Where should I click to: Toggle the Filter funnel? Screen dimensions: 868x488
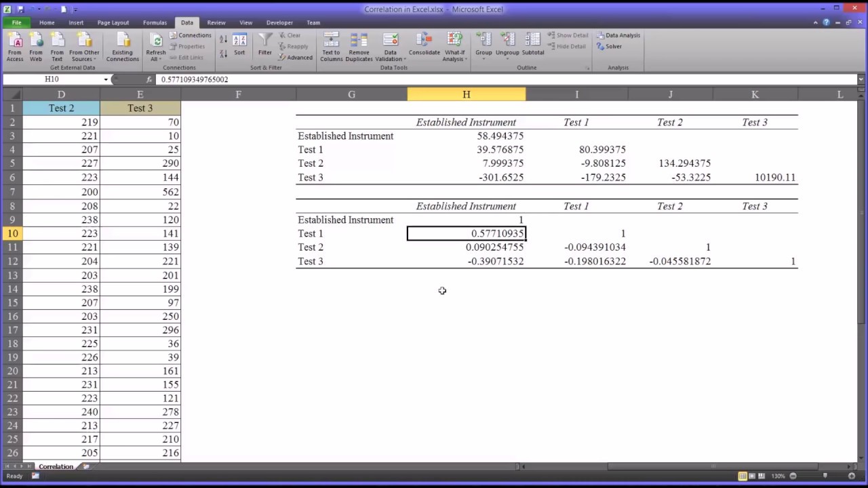265,45
